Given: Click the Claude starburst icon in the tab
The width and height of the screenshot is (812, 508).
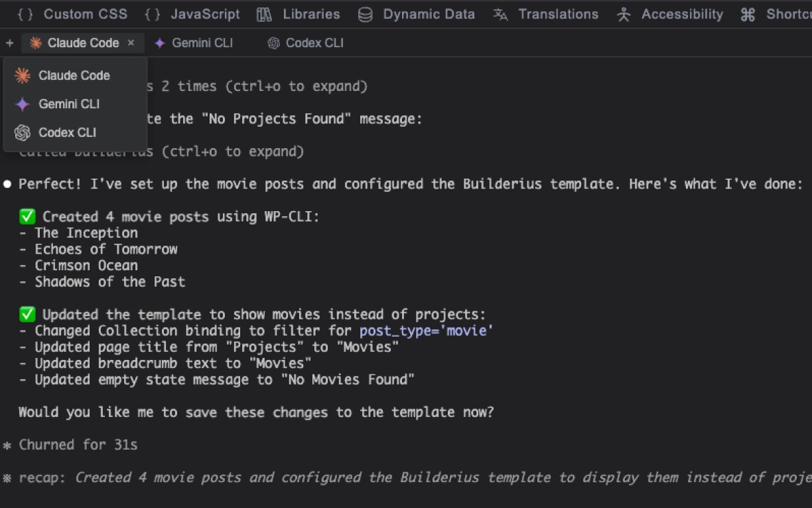Looking at the screenshot, I should pyautogui.click(x=36, y=43).
